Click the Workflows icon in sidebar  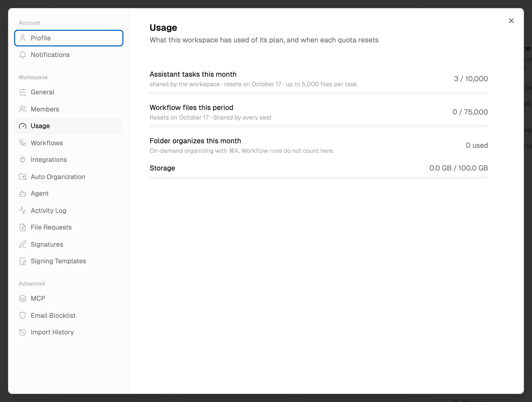point(23,143)
